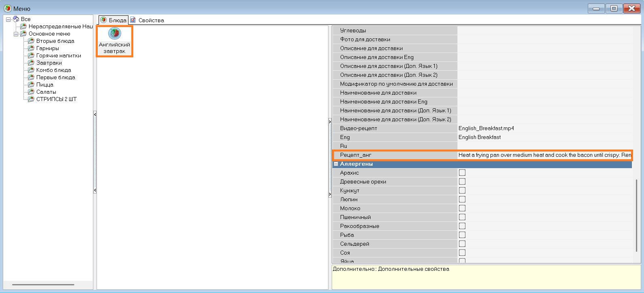
Task: Click the Завтраки folder icon in tree
Action: (x=31, y=63)
